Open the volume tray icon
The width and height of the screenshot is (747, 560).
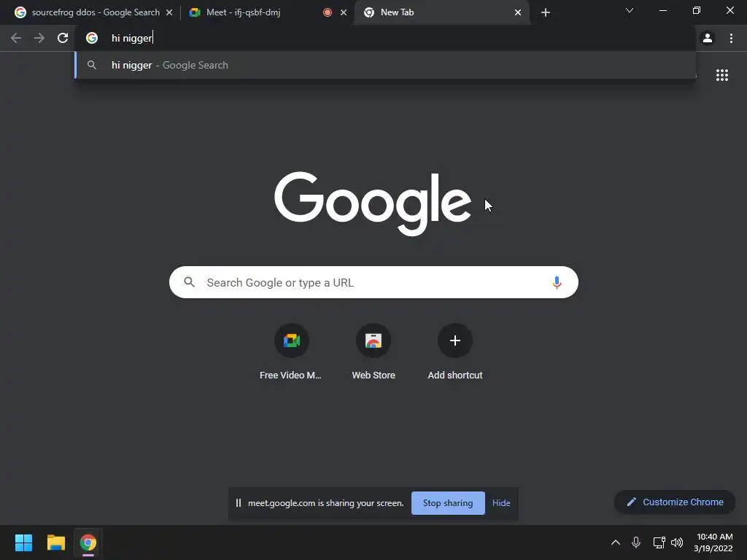point(677,542)
